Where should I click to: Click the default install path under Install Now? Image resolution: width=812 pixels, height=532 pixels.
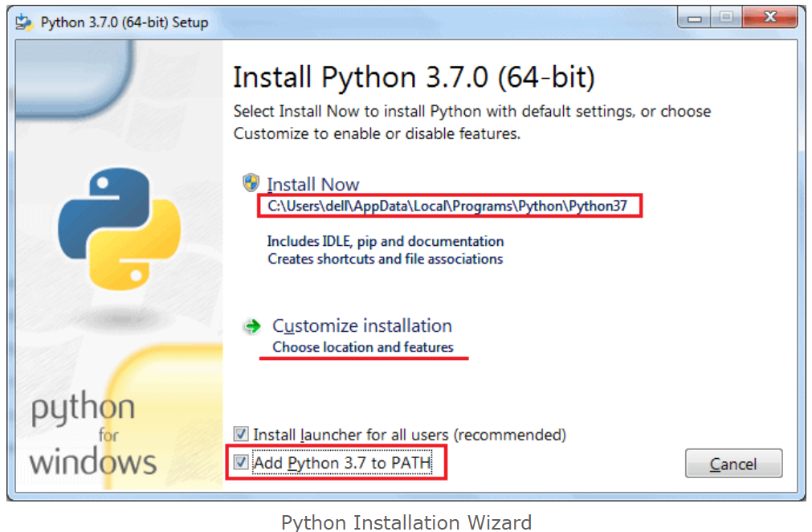click(447, 207)
